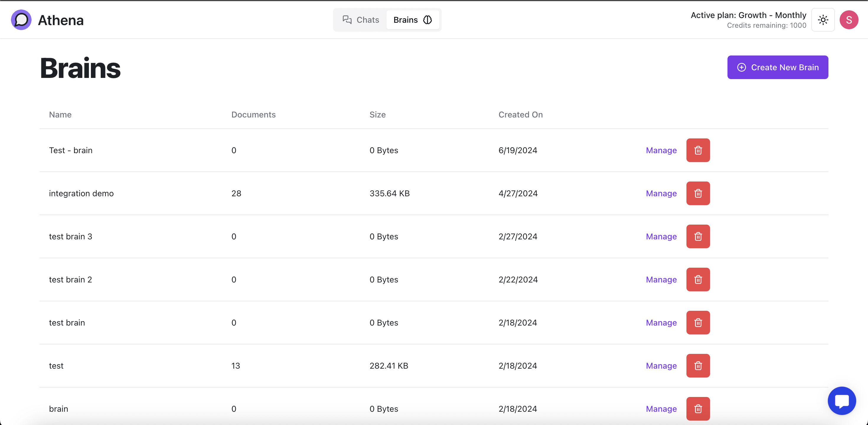Open Manage for 'Test - brain'
Viewport: 868px width, 425px height.
pos(661,150)
